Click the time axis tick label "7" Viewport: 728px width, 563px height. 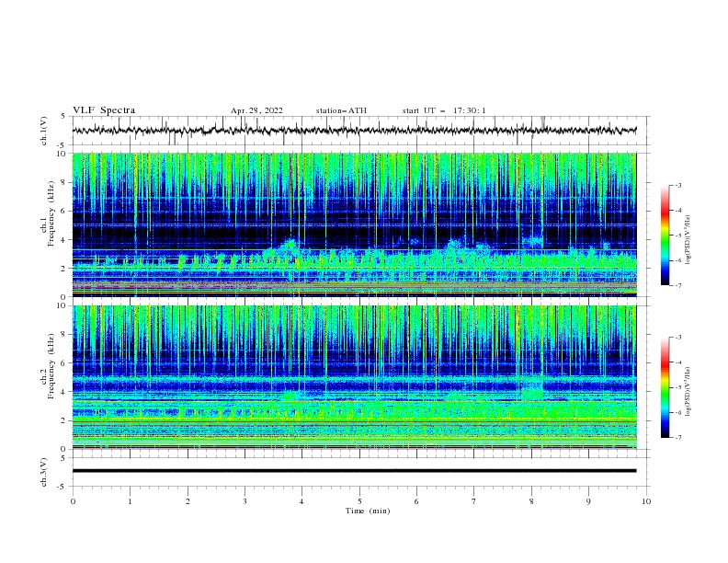pos(474,501)
